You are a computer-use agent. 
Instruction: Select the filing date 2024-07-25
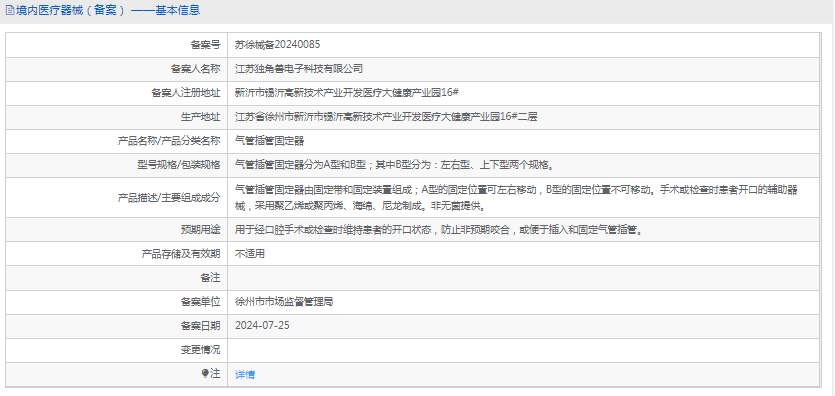tap(262, 326)
